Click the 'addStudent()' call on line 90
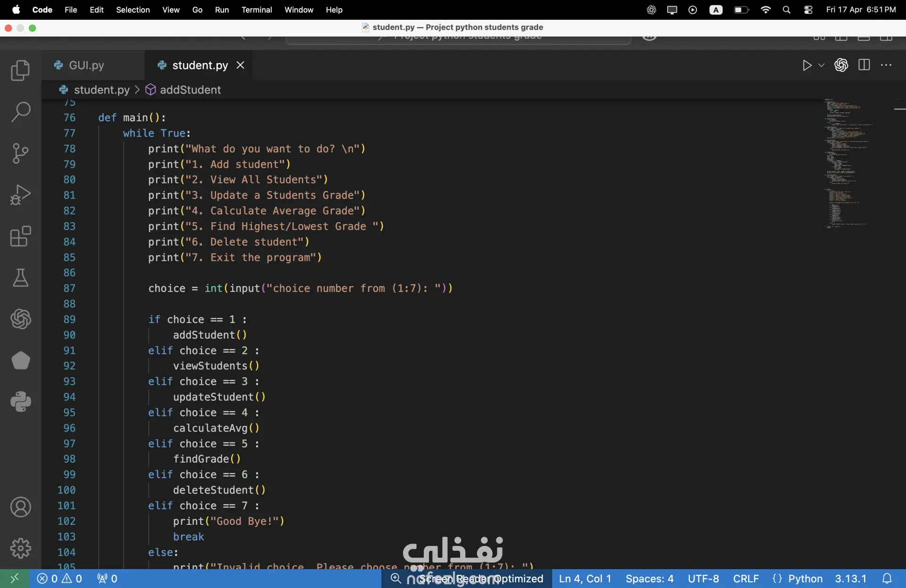Image resolution: width=906 pixels, height=588 pixels. [x=210, y=335]
